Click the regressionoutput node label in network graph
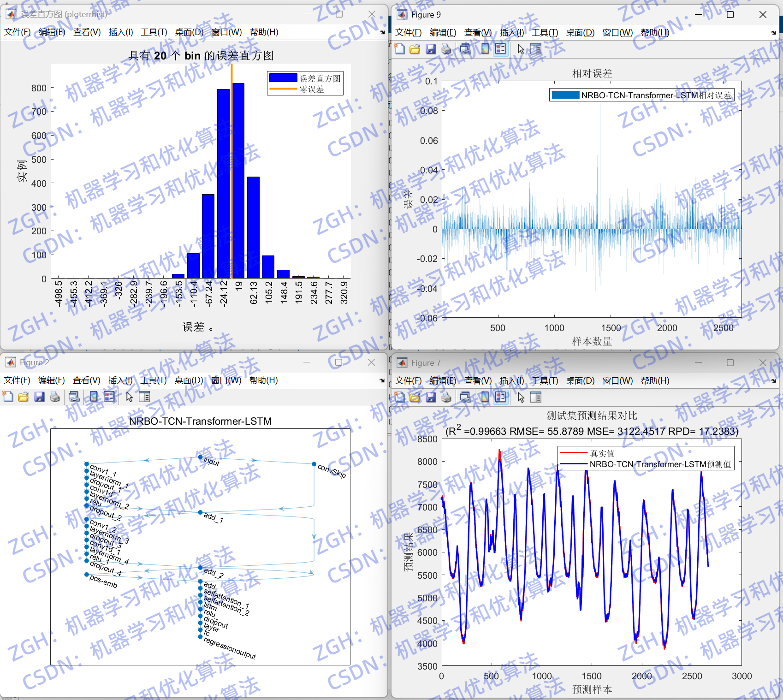Image resolution: width=783 pixels, height=700 pixels. click(x=230, y=648)
